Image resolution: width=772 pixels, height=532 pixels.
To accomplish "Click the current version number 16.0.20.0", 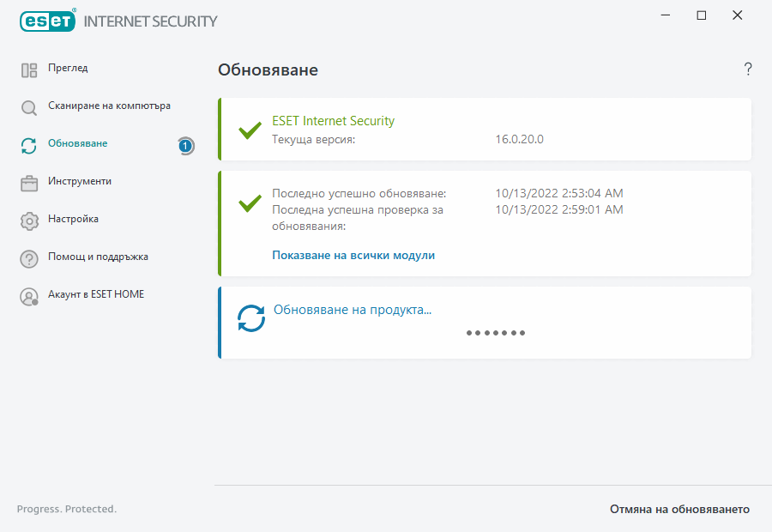I will tap(519, 137).
